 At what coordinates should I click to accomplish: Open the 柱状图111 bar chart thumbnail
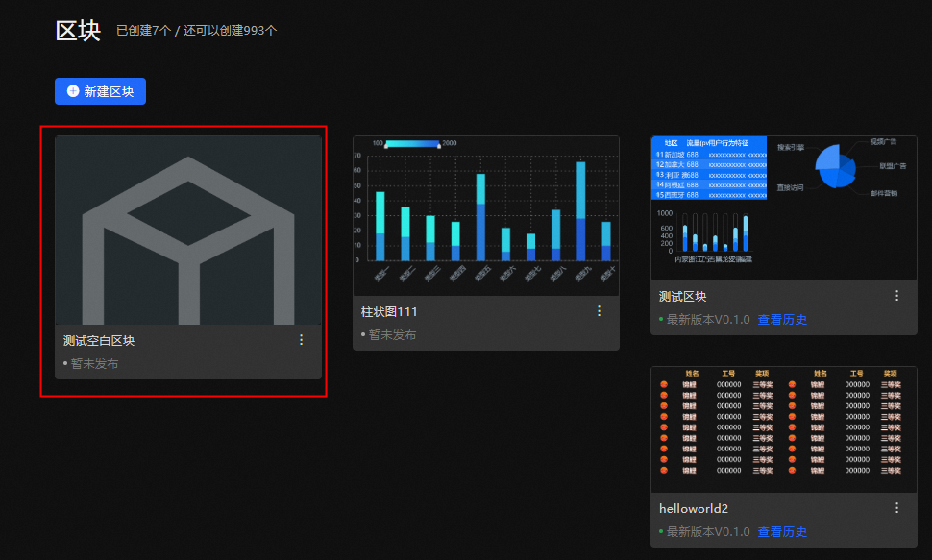click(486, 216)
